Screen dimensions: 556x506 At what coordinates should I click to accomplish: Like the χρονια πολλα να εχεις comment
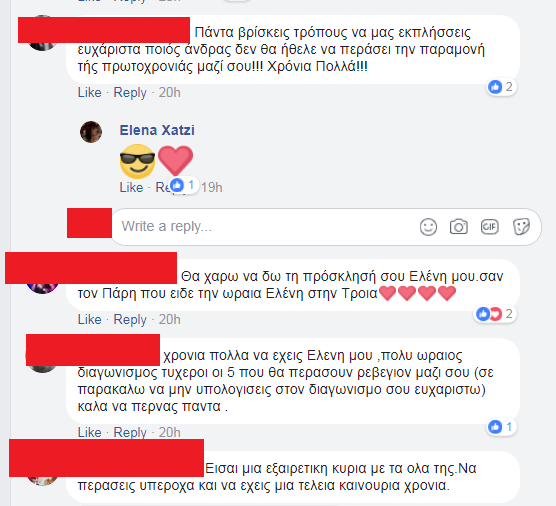tap(89, 432)
